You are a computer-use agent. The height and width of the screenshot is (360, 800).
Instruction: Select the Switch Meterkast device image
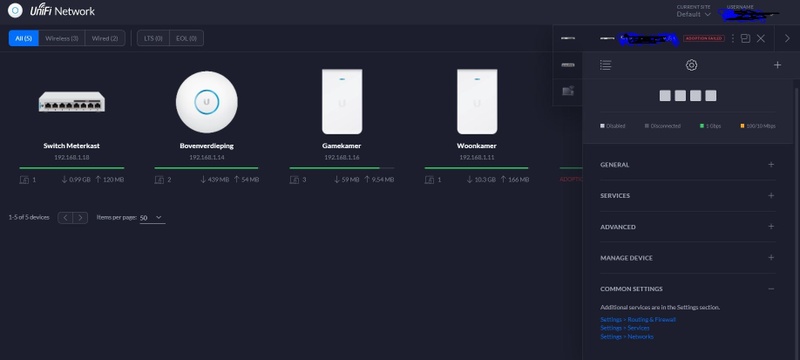pos(71,101)
